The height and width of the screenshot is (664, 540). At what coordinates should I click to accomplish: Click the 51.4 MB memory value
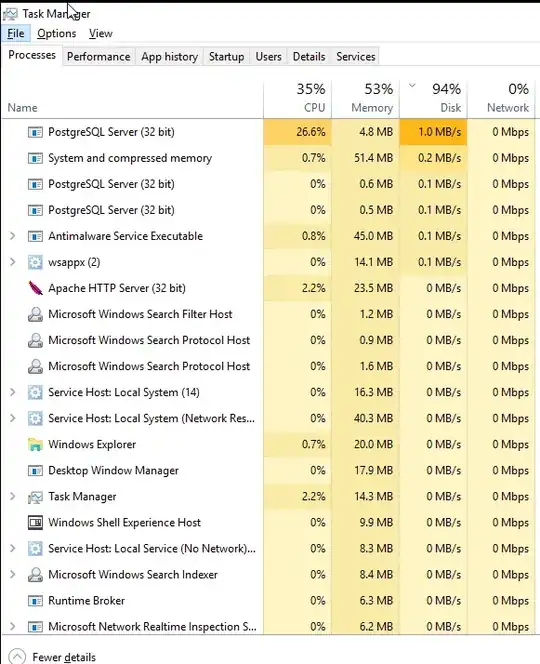coord(374,158)
